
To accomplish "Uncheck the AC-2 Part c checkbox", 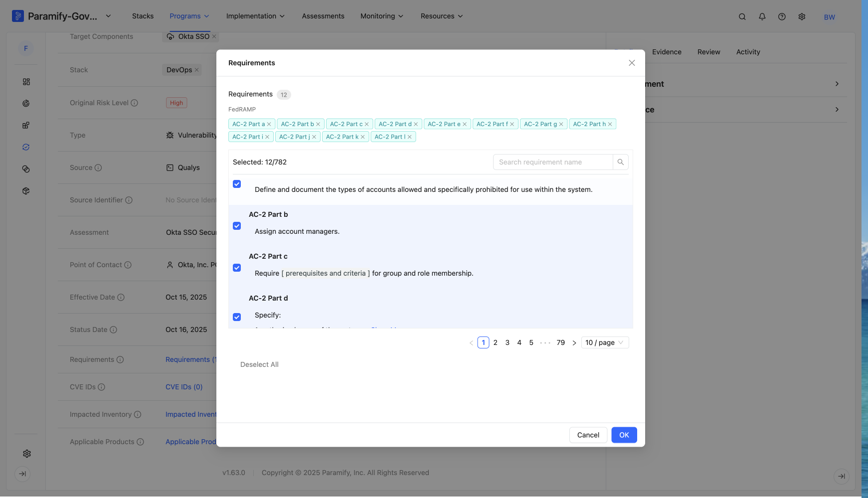I will pos(237,268).
